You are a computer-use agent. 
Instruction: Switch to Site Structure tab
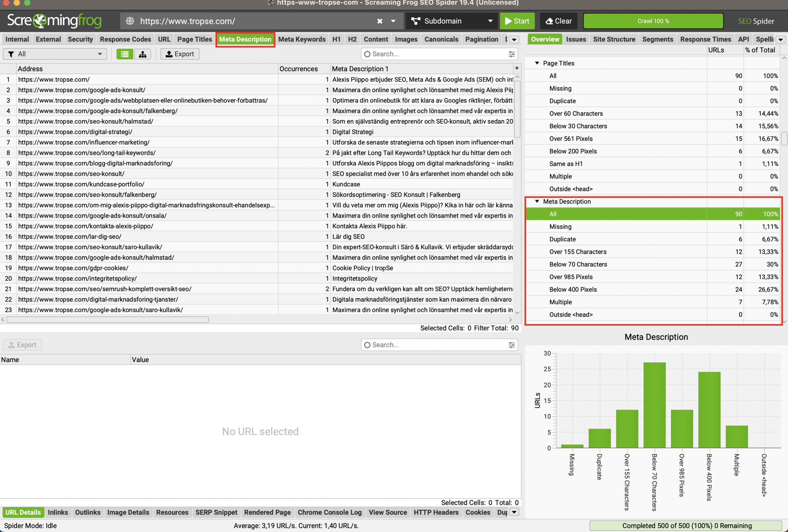[614, 39]
